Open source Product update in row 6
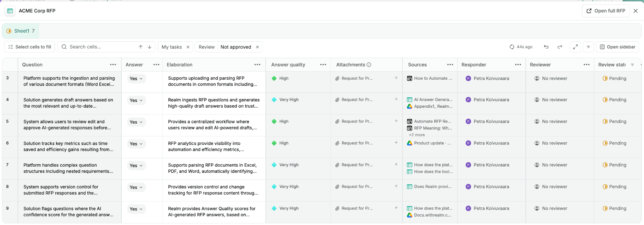 429,143
